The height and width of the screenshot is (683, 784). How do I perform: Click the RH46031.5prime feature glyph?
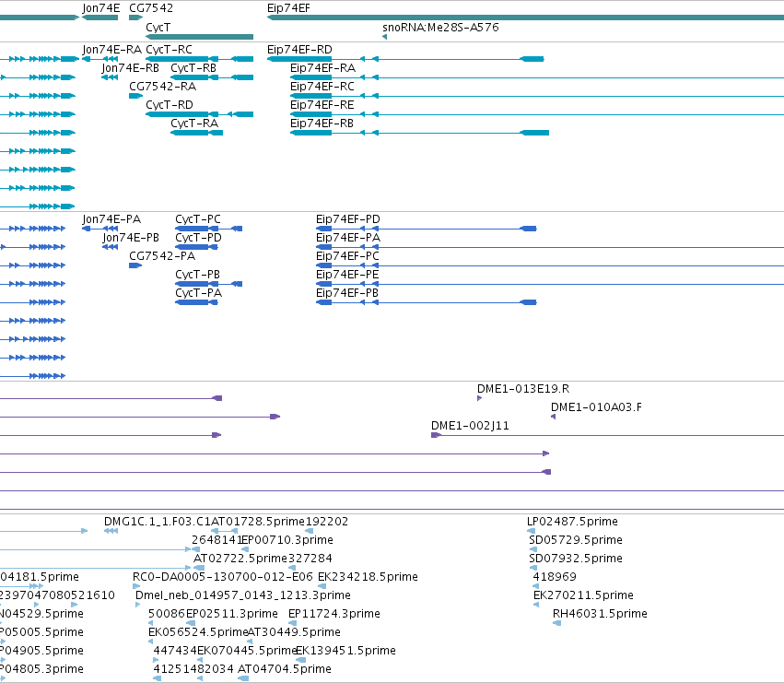pyautogui.click(x=557, y=623)
